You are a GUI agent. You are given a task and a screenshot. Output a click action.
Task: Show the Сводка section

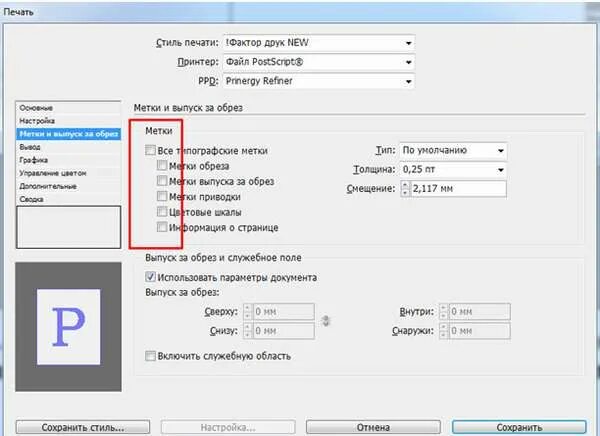pos(68,199)
